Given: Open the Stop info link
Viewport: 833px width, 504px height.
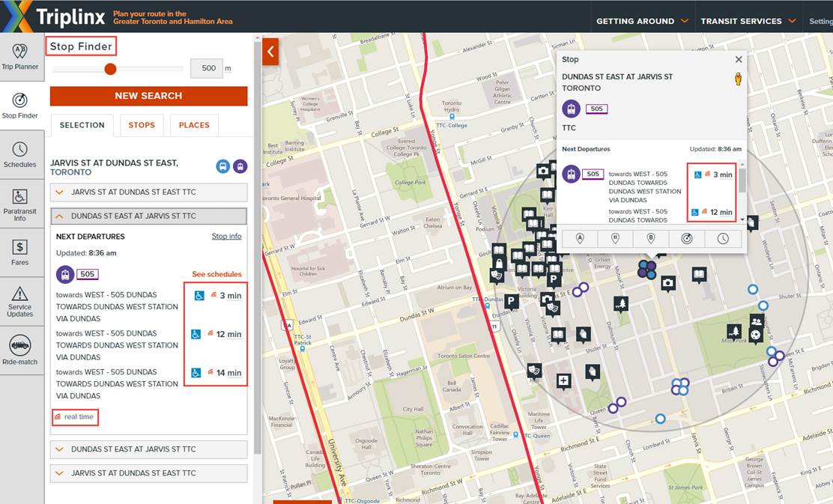Looking at the screenshot, I should [x=227, y=237].
